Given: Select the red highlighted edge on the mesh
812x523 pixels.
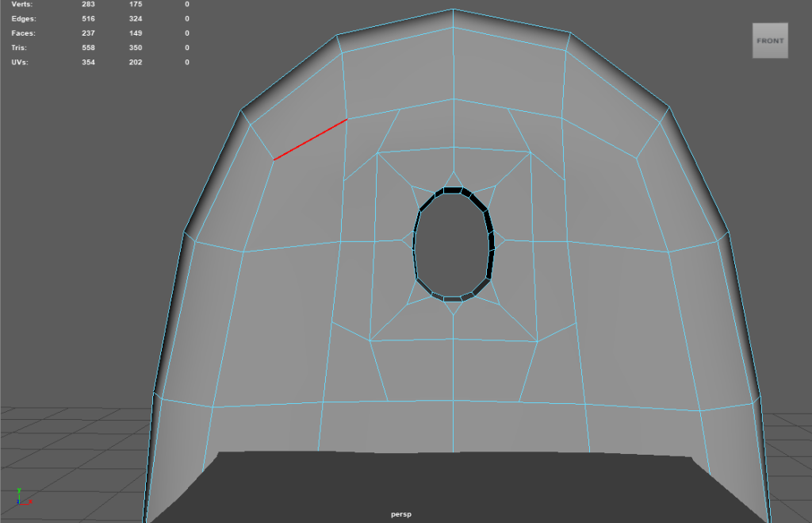Looking at the screenshot, I should pos(310,140).
